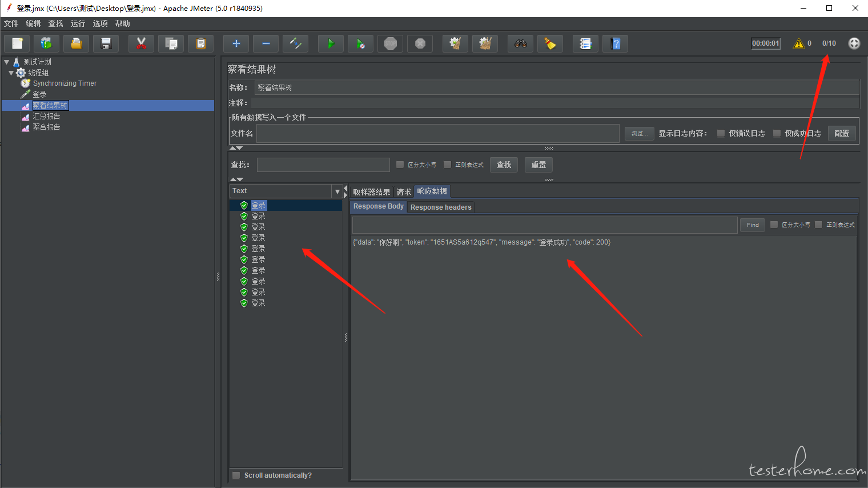The width and height of the screenshot is (868, 488).
Task: Switch to 响应数据 tab
Action: coord(432,191)
